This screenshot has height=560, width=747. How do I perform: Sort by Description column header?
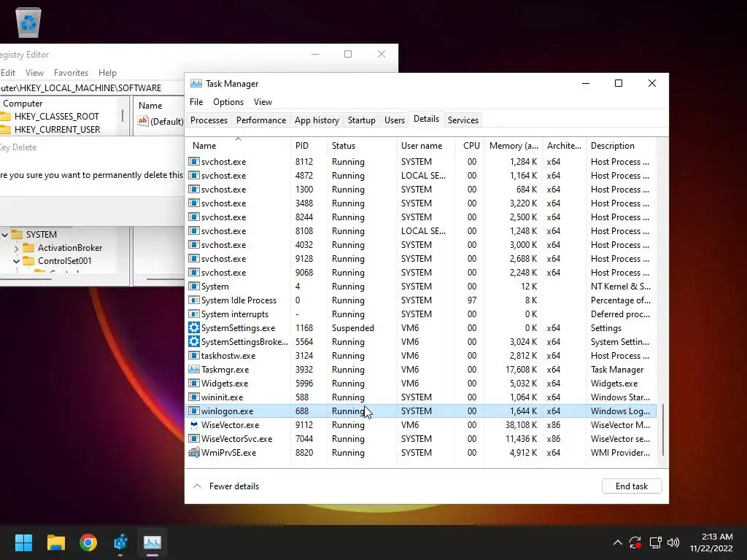click(x=622, y=146)
